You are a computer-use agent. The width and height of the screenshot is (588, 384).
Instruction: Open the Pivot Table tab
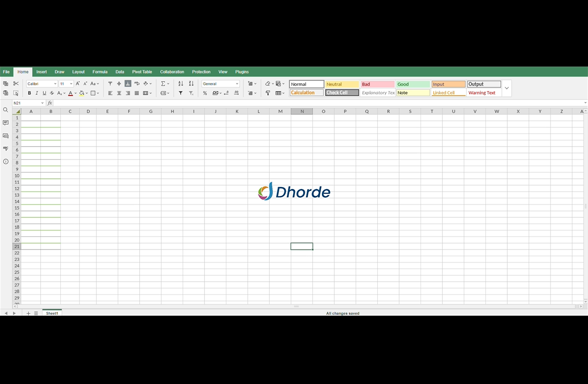coord(142,72)
